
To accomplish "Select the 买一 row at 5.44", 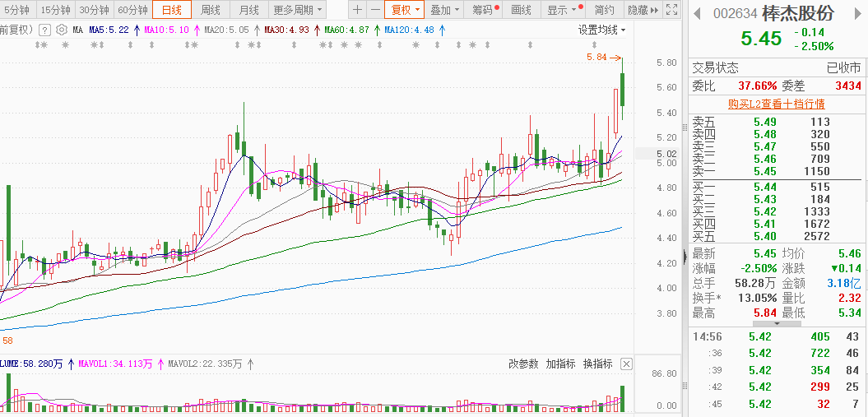I will point(776,187).
